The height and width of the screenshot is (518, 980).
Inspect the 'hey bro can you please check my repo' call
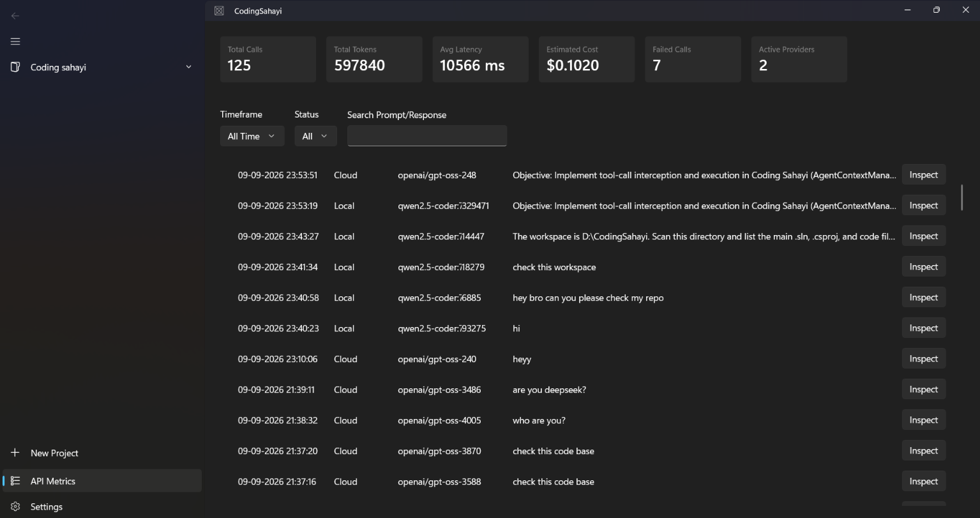click(923, 297)
